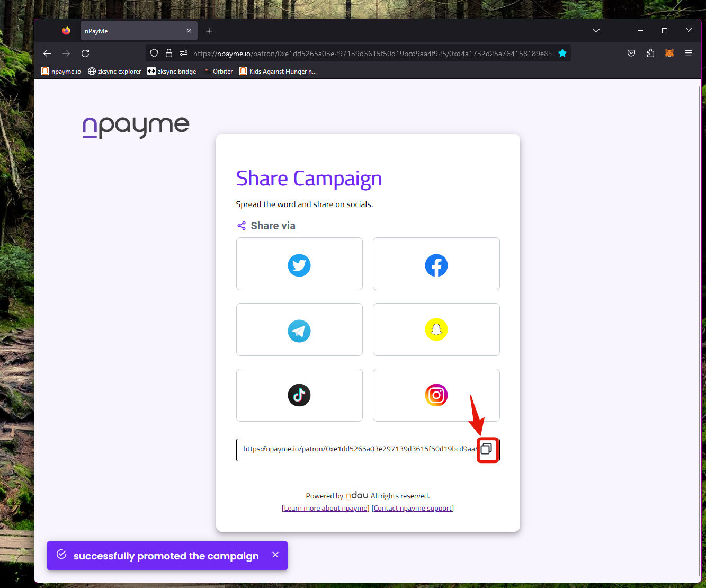Open site permissions icon in address bar
Image resolution: width=706 pixels, height=588 pixels.
(x=184, y=53)
